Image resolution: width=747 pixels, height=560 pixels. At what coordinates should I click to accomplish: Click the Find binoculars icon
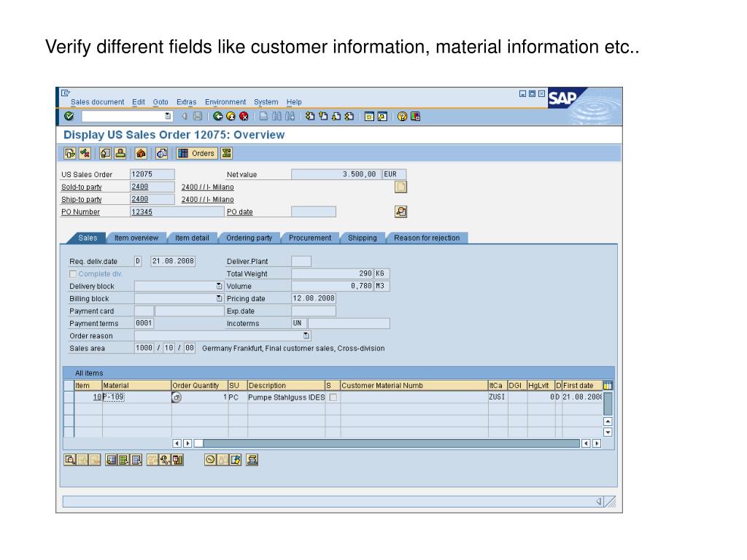276,116
